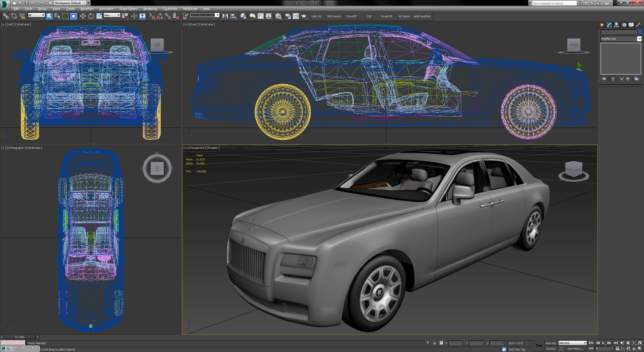
Task: Open Curve Editor from toolbar
Action: click(261, 16)
